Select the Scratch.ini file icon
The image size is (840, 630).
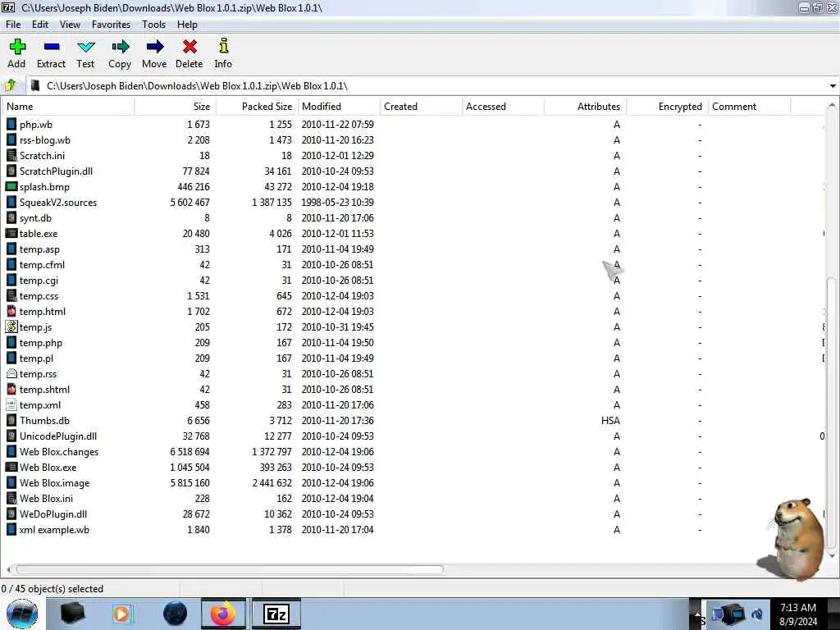click(x=11, y=155)
